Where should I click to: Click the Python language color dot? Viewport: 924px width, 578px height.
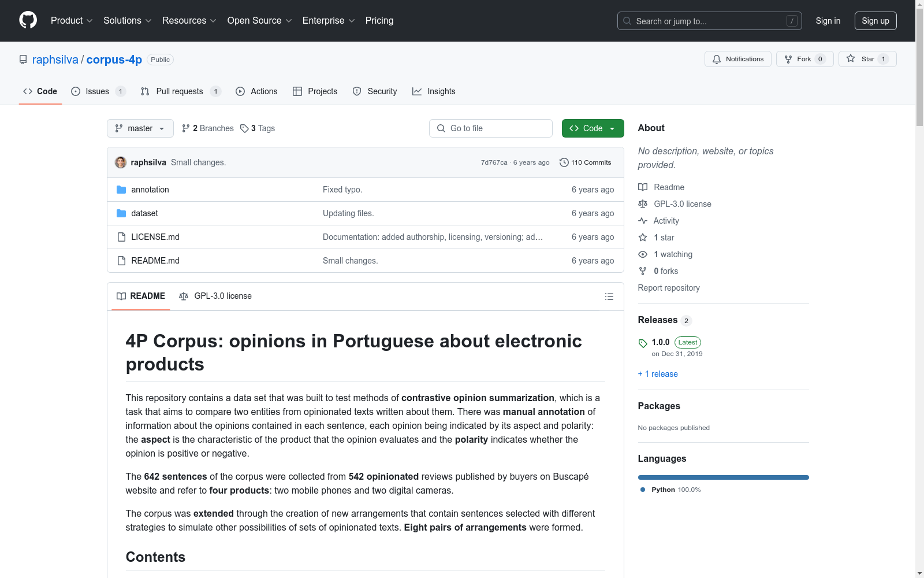(643, 490)
